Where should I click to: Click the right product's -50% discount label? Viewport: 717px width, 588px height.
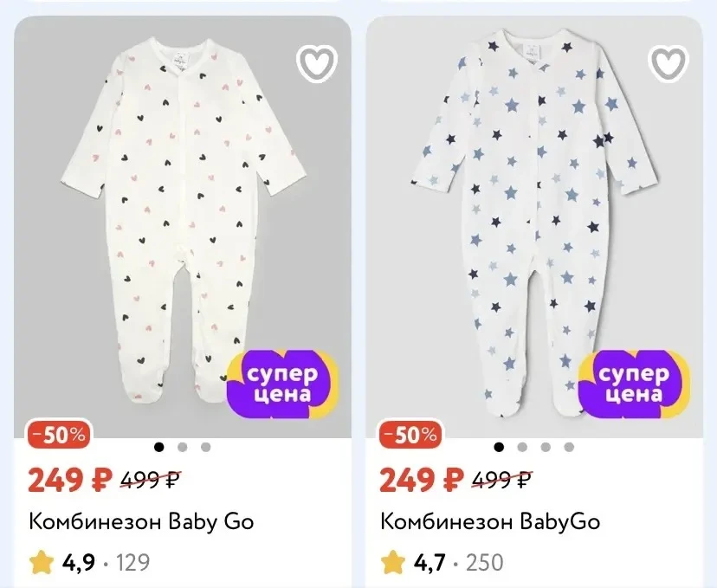[410, 435]
